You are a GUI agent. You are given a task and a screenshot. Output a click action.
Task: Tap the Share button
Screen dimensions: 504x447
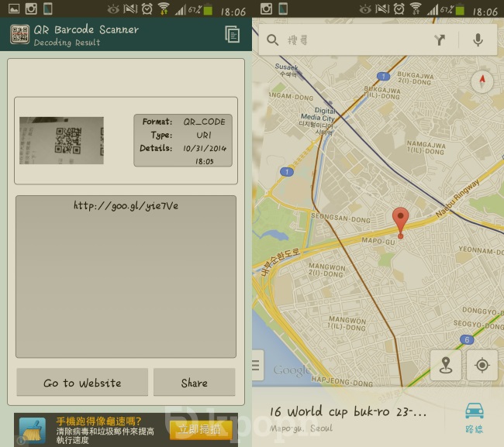[194, 382]
